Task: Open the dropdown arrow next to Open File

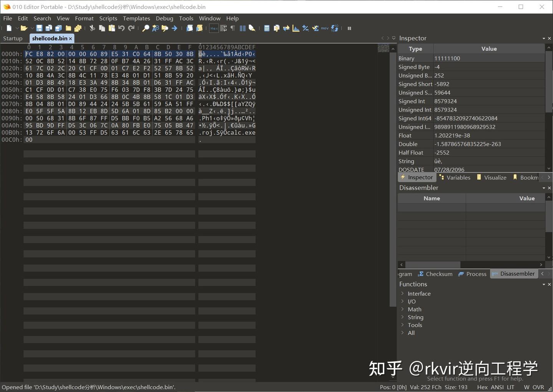Action: point(31,28)
